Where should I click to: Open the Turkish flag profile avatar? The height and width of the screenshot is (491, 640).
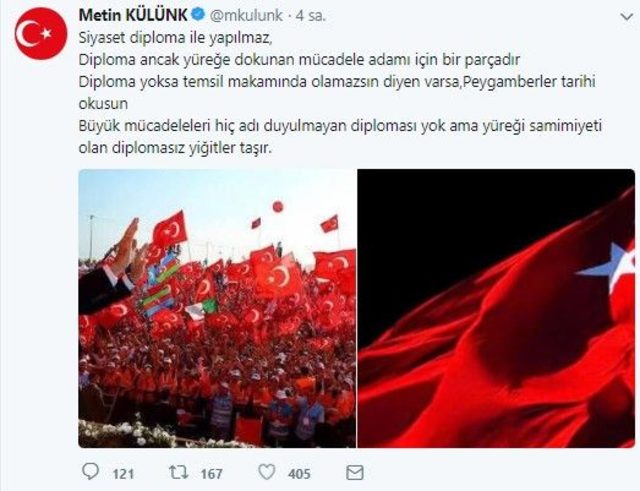click(40, 33)
